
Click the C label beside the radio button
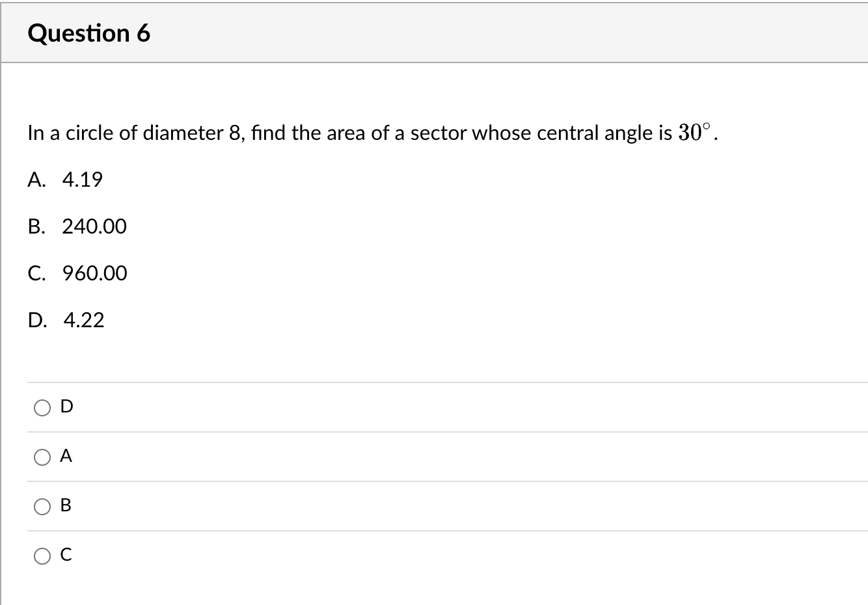pos(65,555)
